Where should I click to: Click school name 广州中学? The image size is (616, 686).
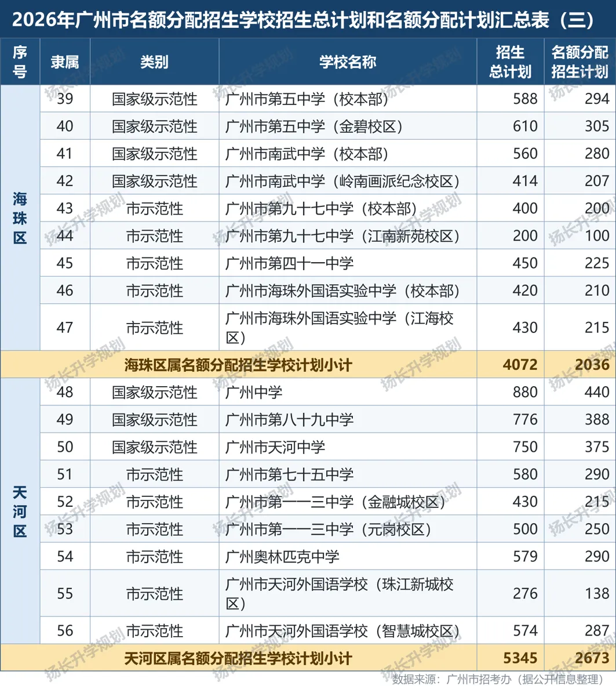pyautogui.click(x=254, y=392)
